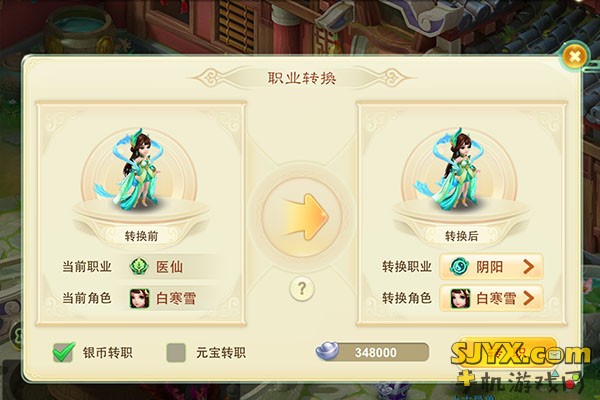600x400 pixels.
Task: Enable the 元宝转职 checkbox
Action: pyautogui.click(x=176, y=353)
